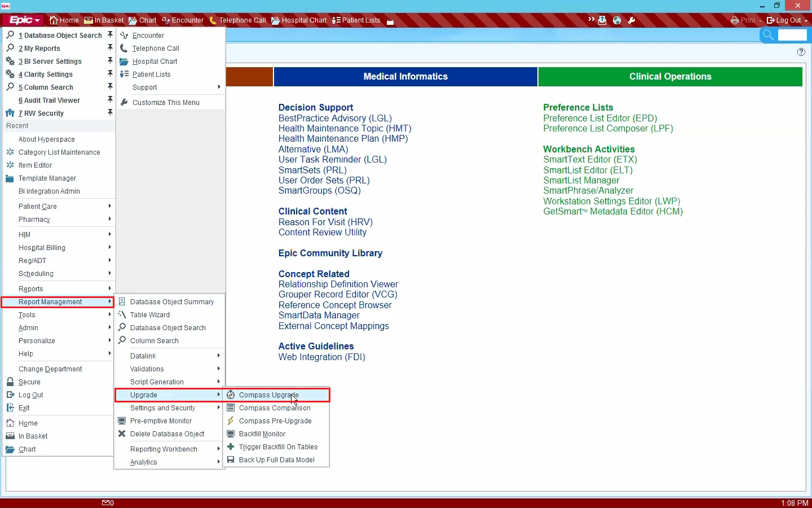Click the globe icon in the toolbar
Image resolution: width=812 pixels, height=508 pixels.
click(617, 20)
